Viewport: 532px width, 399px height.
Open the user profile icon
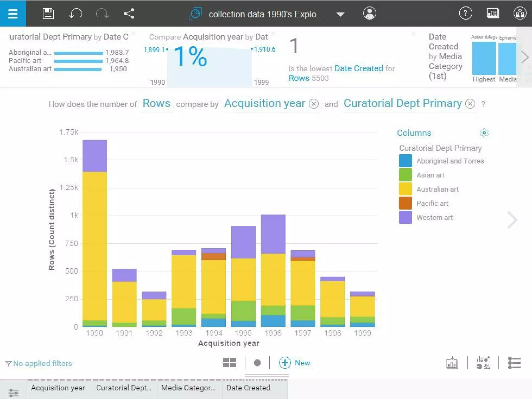coord(369,13)
